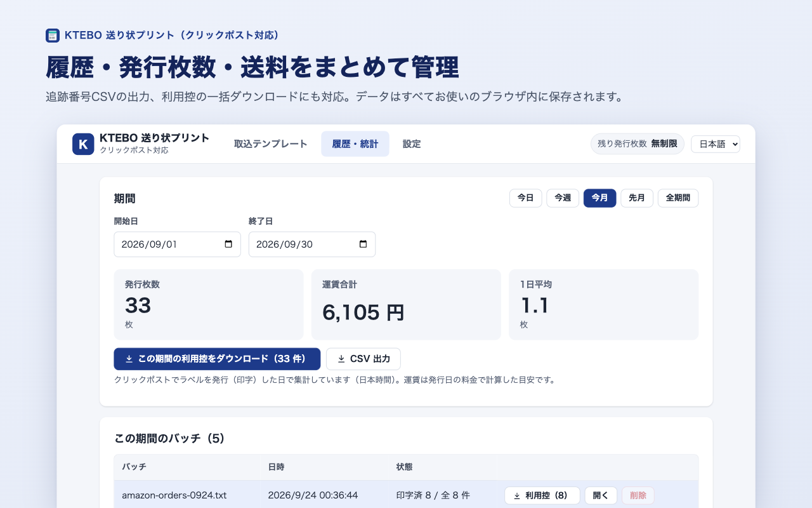Screen dimensions: 812x508
Task: Open the 取込テンプレート tab
Action: tap(271, 144)
